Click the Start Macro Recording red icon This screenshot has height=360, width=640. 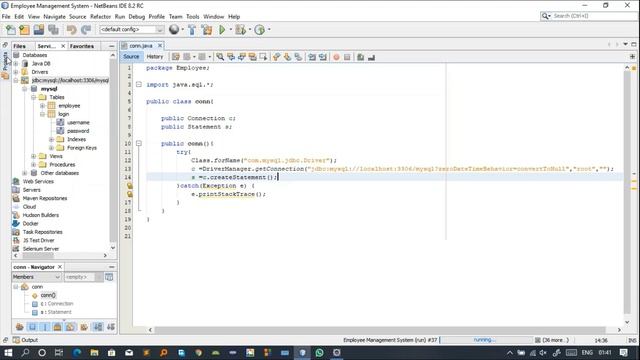336,57
